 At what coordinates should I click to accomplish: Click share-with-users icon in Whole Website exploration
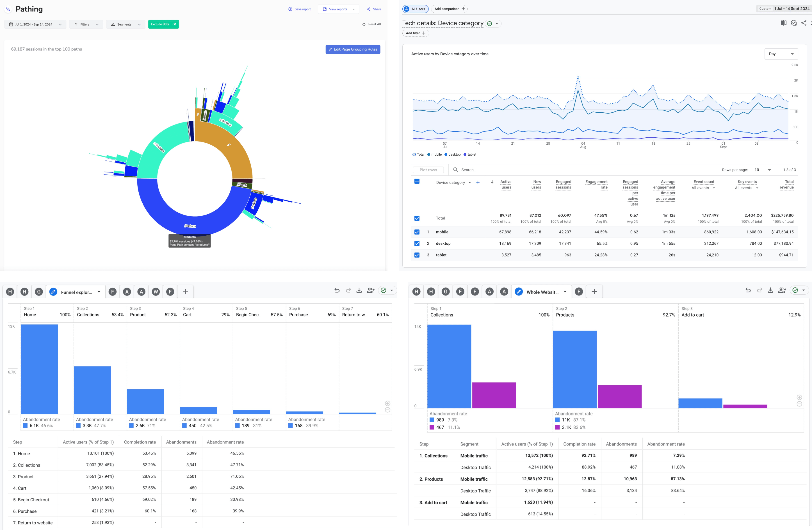pos(782,290)
